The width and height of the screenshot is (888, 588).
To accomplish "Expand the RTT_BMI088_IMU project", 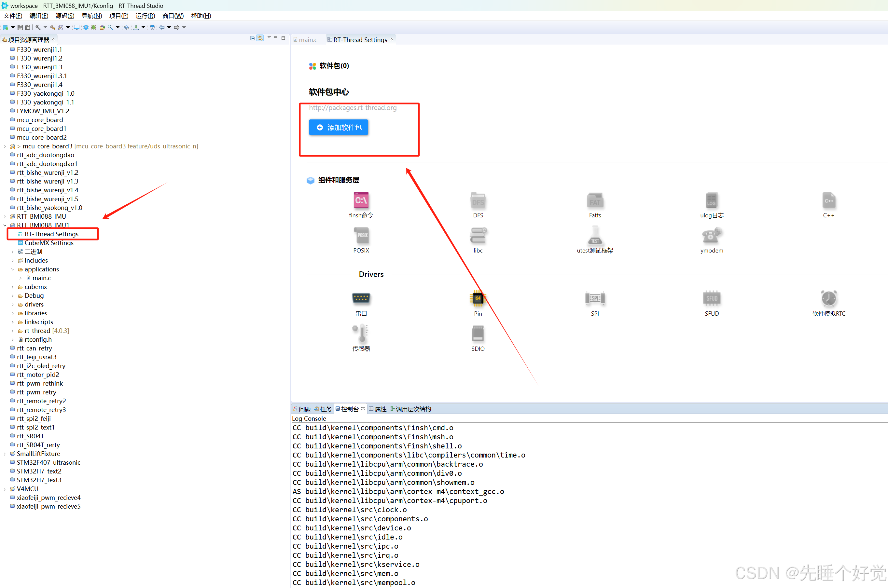I will (x=5, y=217).
